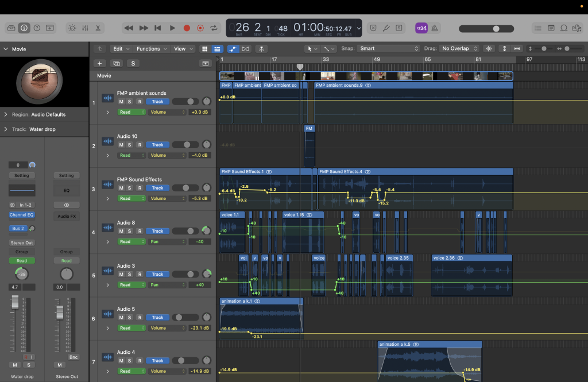The width and height of the screenshot is (588, 382).
Task: Click the movie thumbnail preview
Action: [x=40, y=82]
